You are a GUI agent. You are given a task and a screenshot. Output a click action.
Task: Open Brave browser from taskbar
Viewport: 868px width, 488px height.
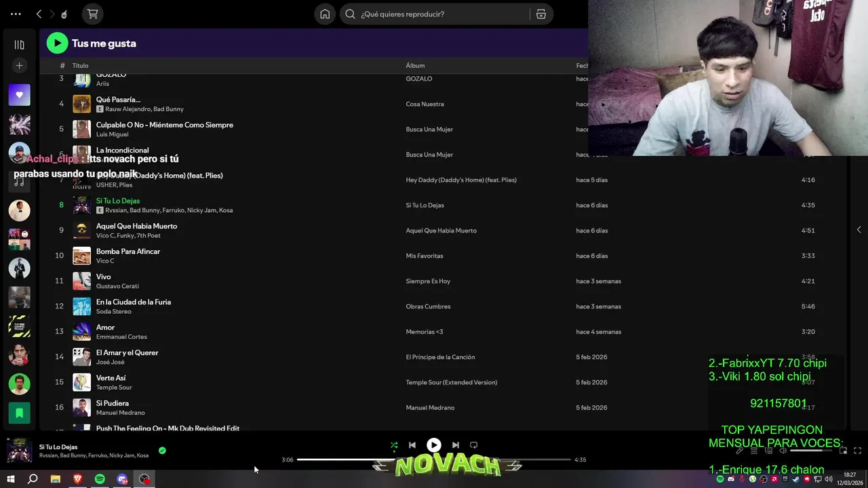click(77, 479)
